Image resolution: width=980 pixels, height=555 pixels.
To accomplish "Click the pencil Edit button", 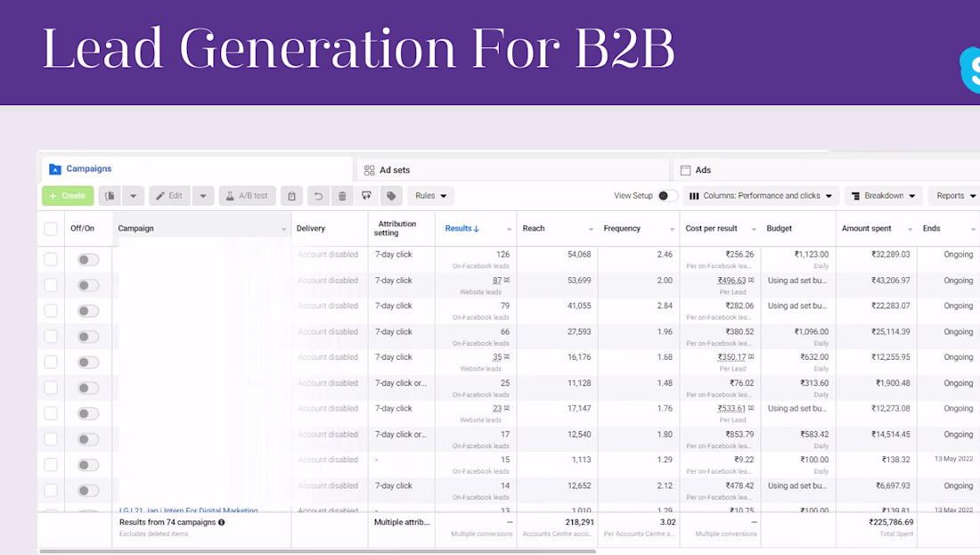I will [169, 196].
